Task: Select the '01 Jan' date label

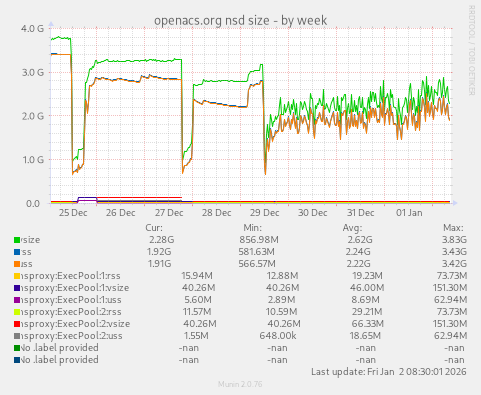Action: [x=409, y=213]
